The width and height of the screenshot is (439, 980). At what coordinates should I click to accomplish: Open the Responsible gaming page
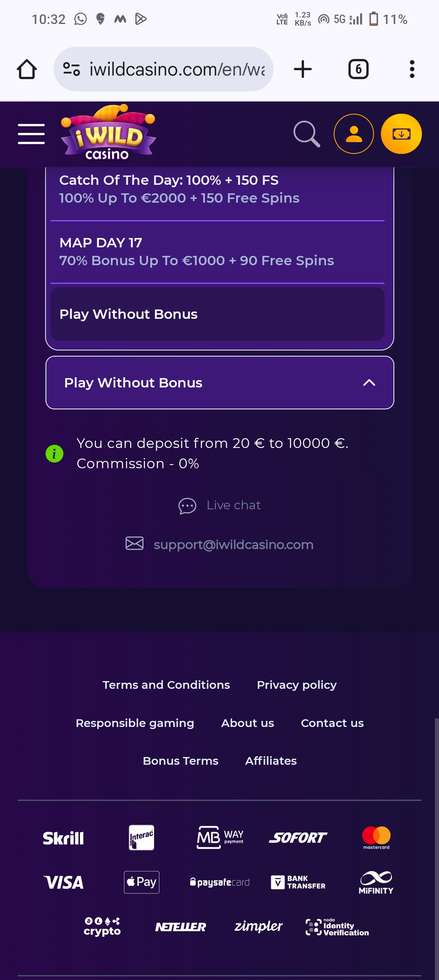point(135,723)
